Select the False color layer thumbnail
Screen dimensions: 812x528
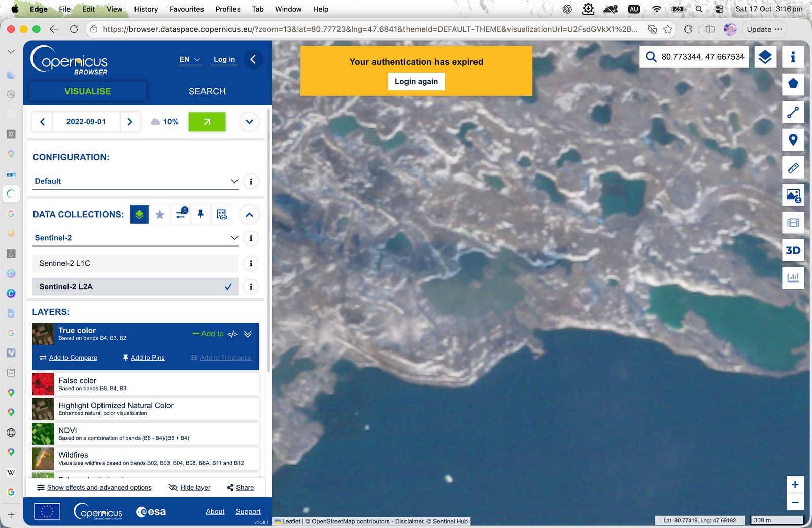pos(43,384)
